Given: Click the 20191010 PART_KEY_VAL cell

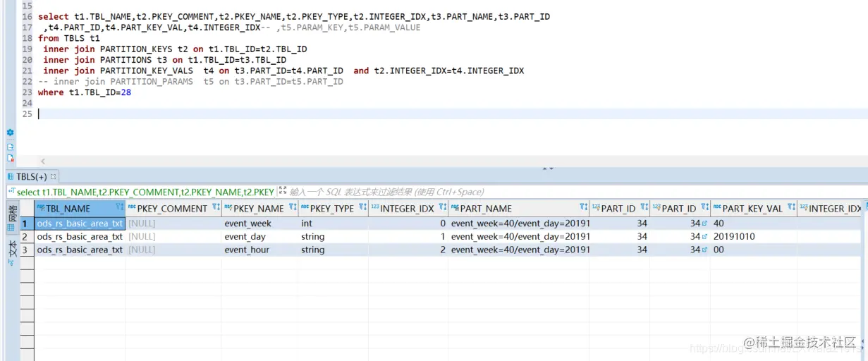Looking at the screenshot, I should point(754,237).
